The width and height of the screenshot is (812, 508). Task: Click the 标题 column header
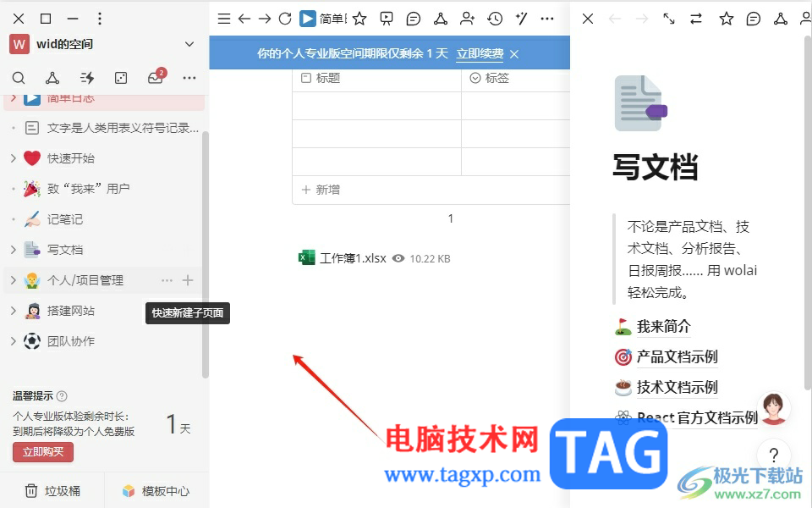376,78
